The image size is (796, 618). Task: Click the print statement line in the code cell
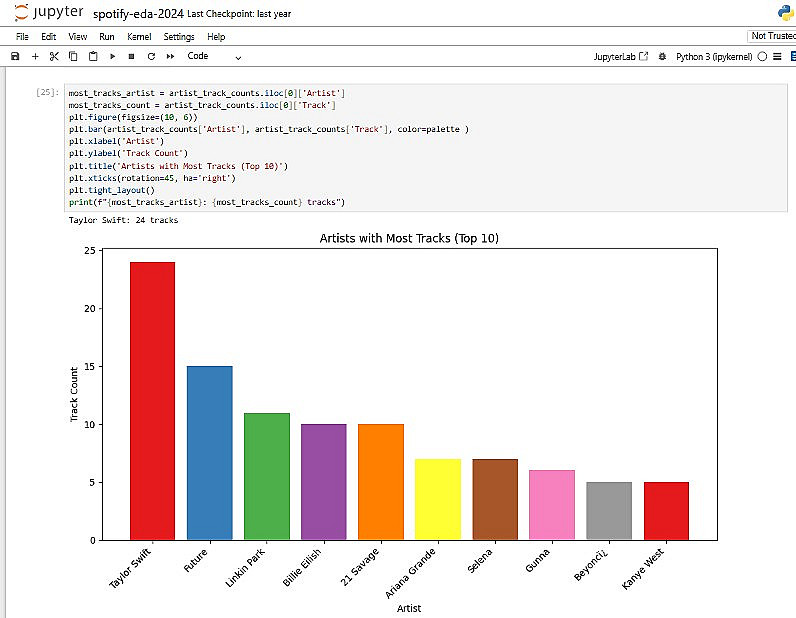207,202
